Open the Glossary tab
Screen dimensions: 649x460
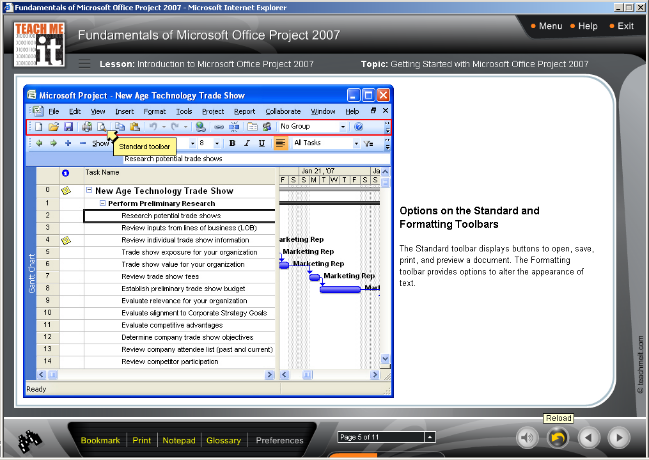coord(223,440)
